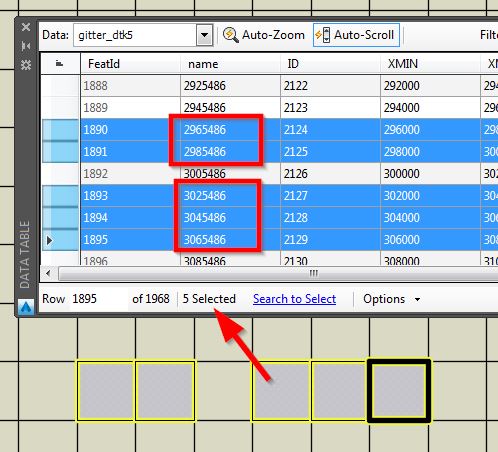Toggle the Auto-Scroll button
The width and height of the screenshot is (498, 452).
tap(356, 35)
